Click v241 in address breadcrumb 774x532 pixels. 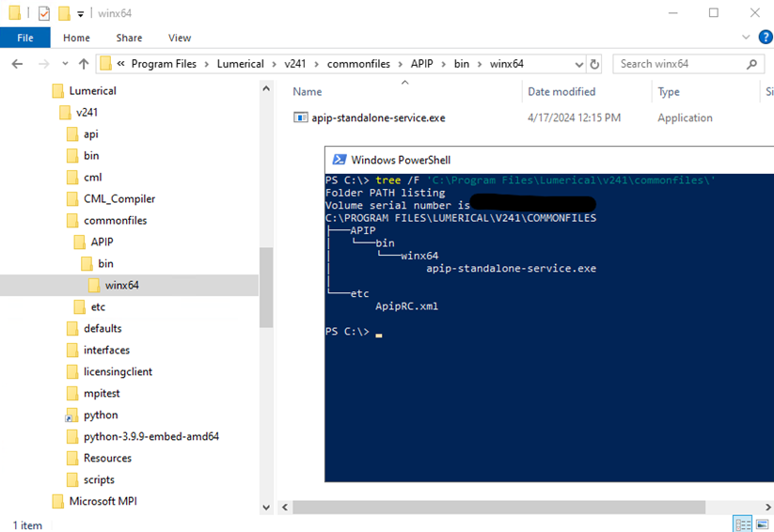294,64
